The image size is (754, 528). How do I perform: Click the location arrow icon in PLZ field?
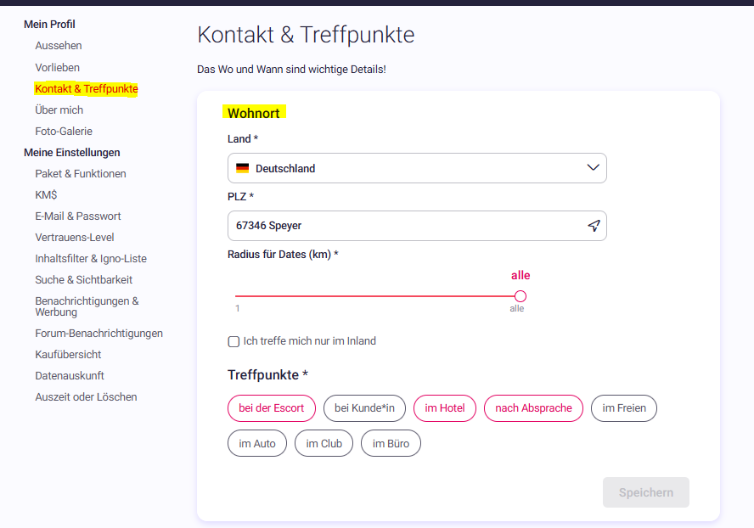pyautogui.click(x=594, y=226)
